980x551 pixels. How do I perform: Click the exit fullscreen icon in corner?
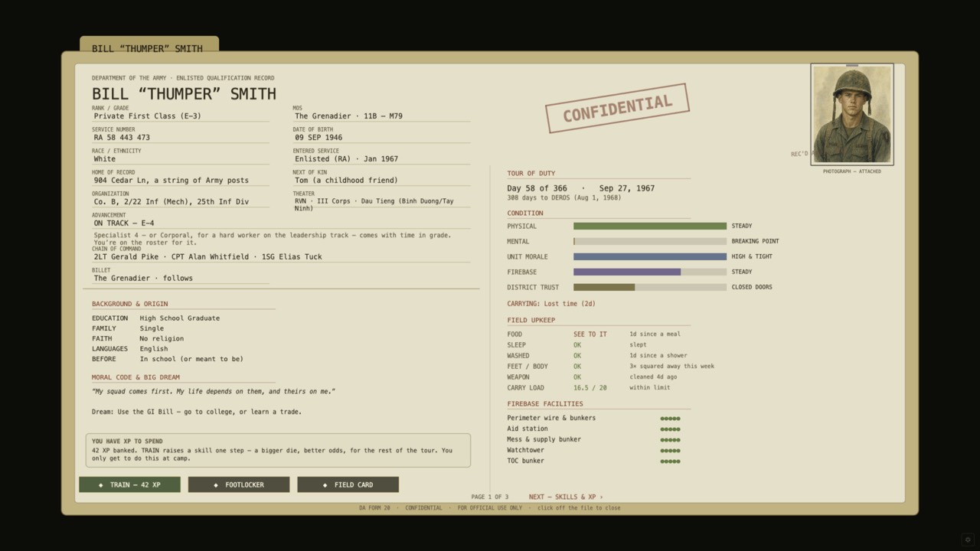(x=967, y=539)
